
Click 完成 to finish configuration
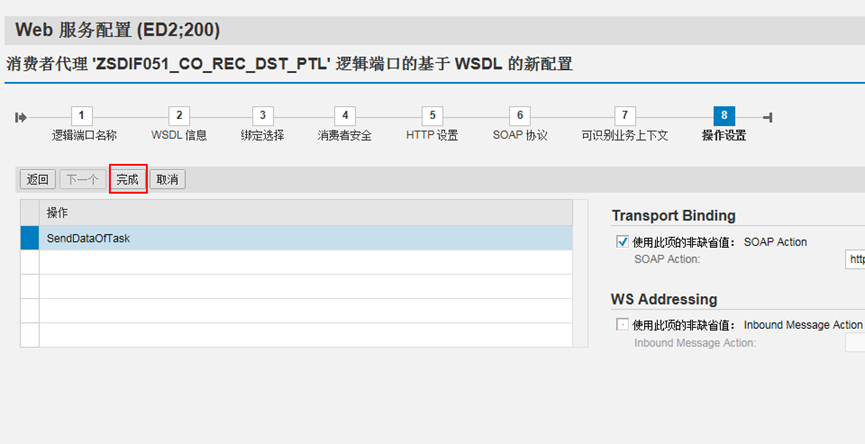(127, 180)
